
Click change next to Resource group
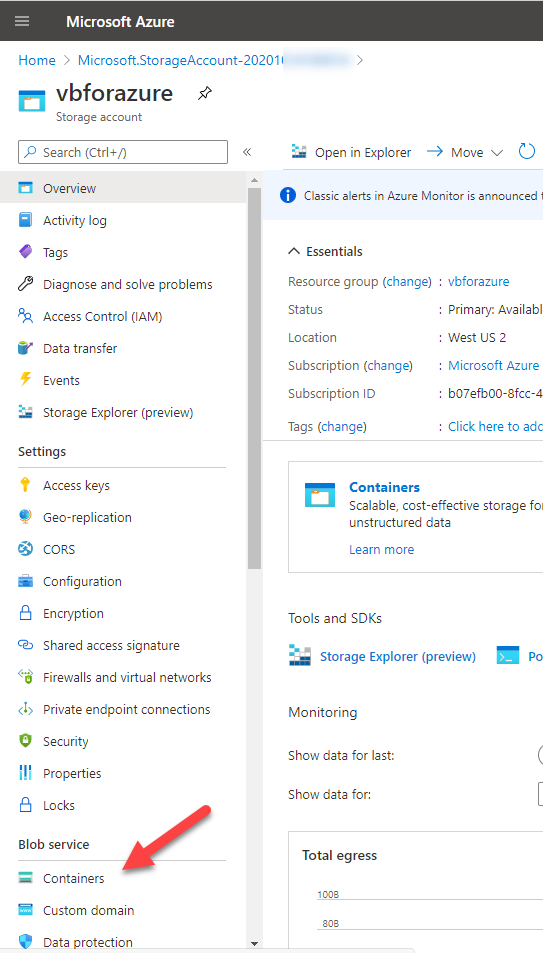click(407, 281)
